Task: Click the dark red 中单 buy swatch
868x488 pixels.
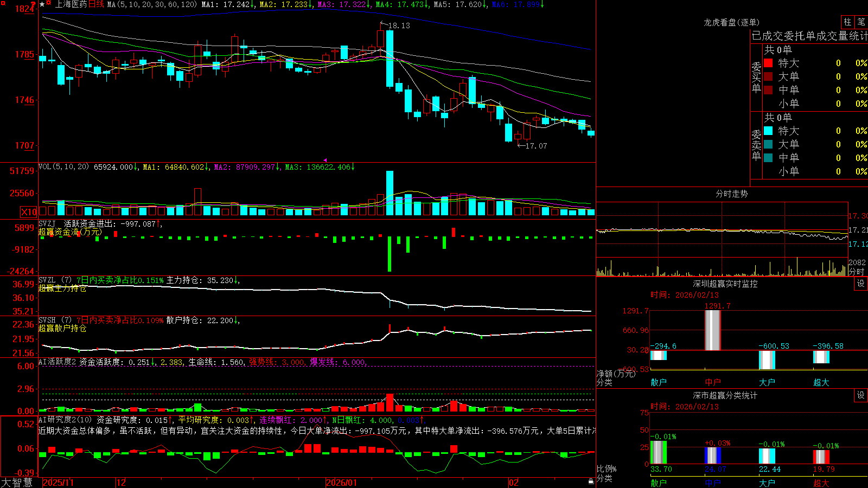Action: tap(768, 90)
